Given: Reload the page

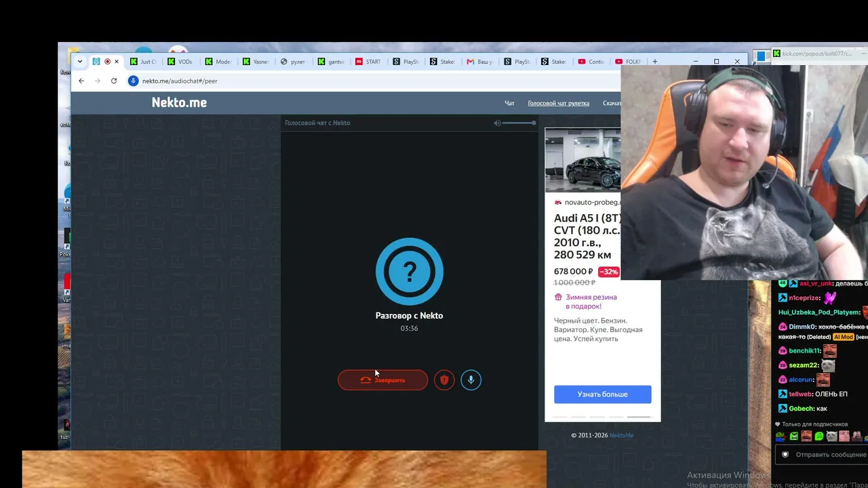Looking at the screenshot, I should 114,81.
